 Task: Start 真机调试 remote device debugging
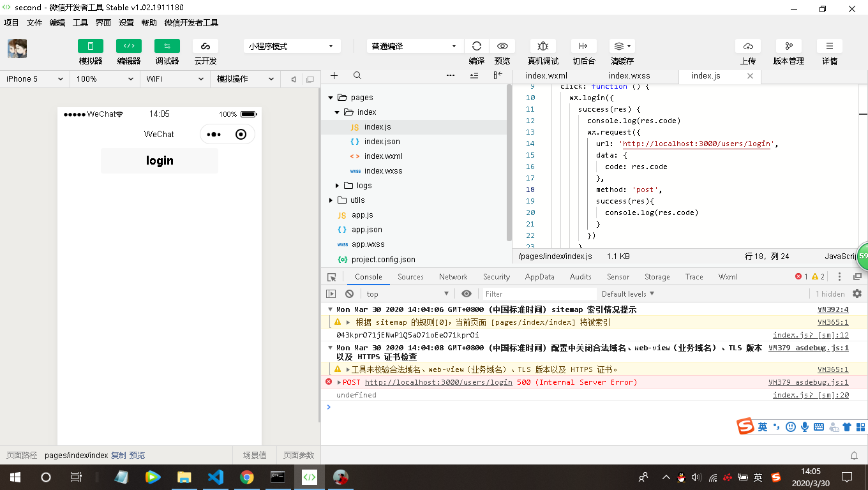(543, 46)
